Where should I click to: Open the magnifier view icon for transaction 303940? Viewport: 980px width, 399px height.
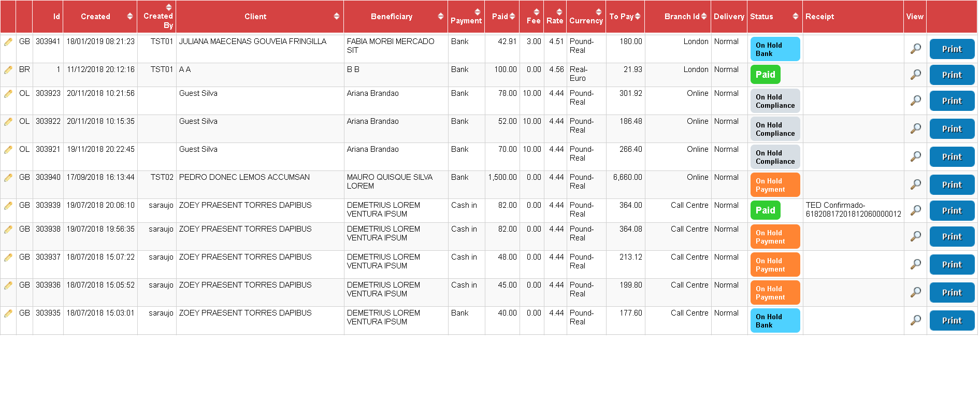[x=915, y=184]
